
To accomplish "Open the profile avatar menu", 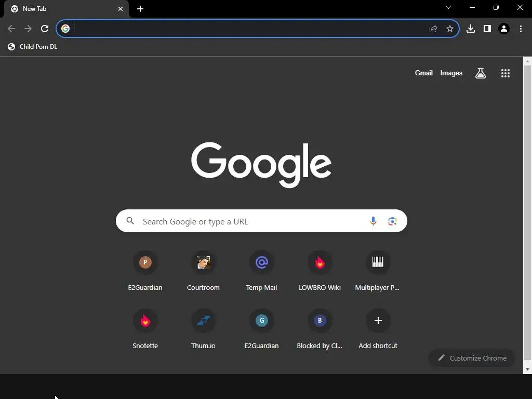I will (x=504, y=29).
